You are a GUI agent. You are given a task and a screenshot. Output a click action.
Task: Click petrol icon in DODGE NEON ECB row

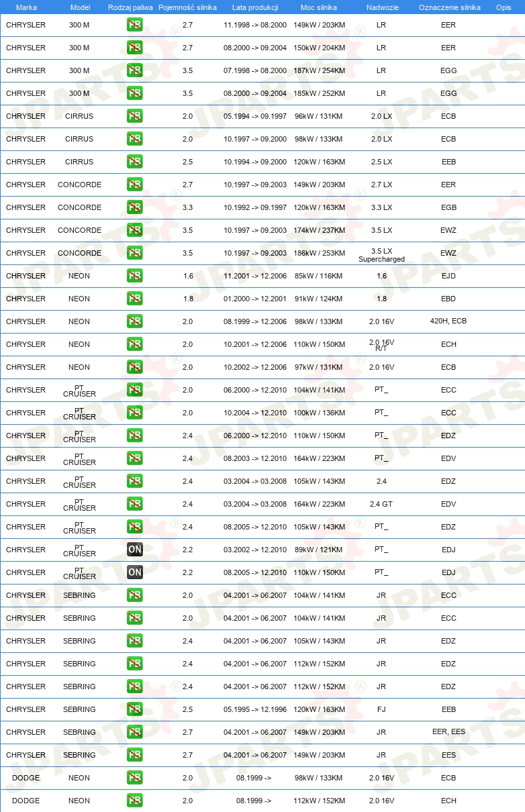pyautogui.click(x=135, y=778)
